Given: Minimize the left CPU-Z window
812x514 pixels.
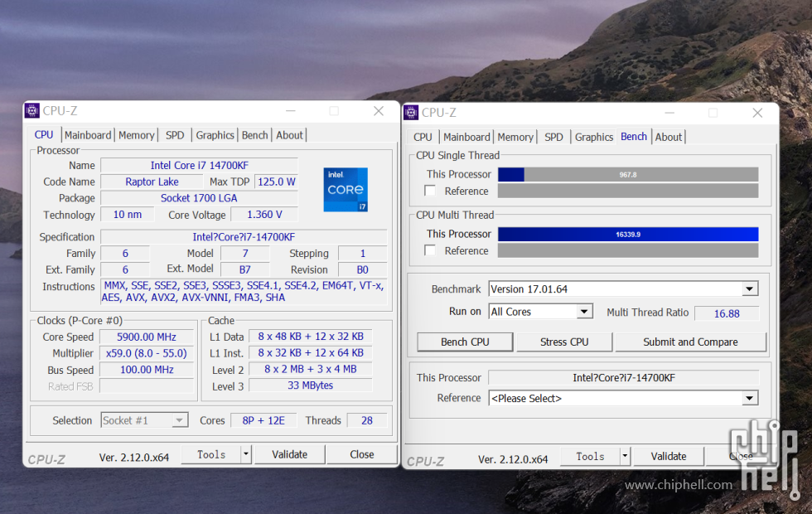Looking at the screenshot, I should pyautogui.click(x=291, y=111).
